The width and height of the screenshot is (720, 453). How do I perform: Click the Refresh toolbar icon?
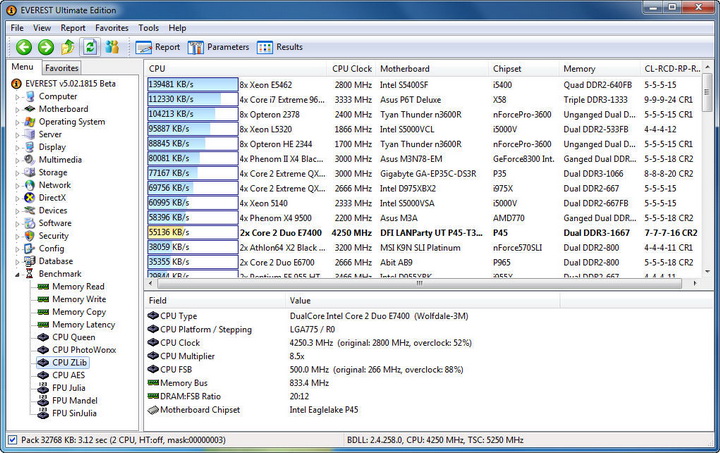click(90, 47)
